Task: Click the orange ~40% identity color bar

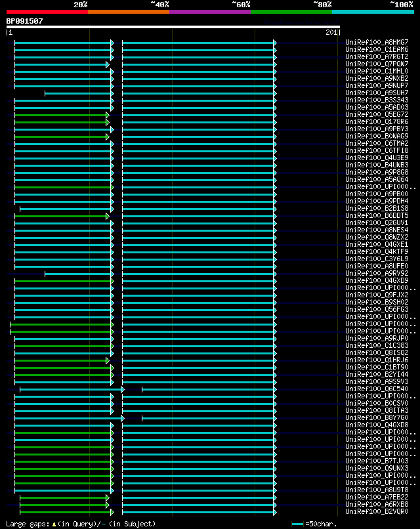Action: 129,12
